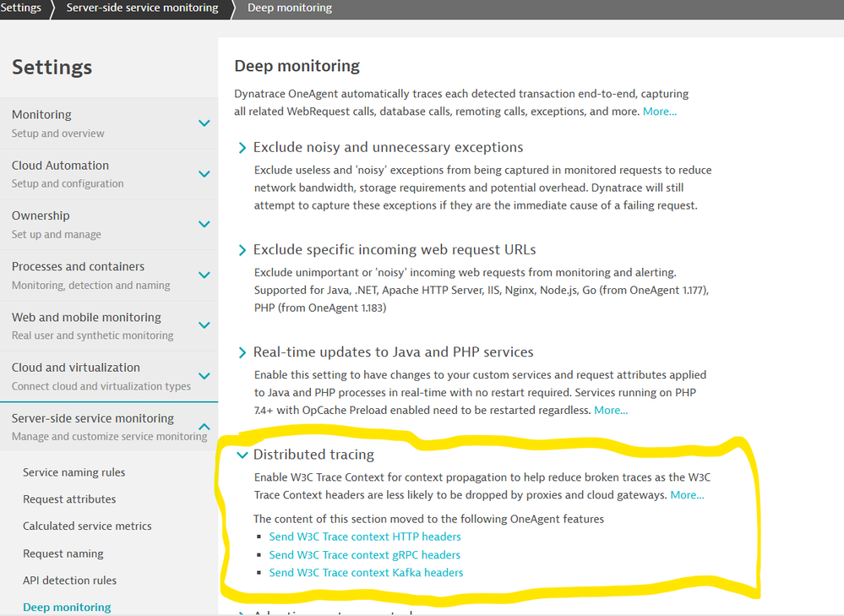This screenshot has height=616, width=844.
Task: Expand the Monitoring settings section
Action: pos(204,123)
